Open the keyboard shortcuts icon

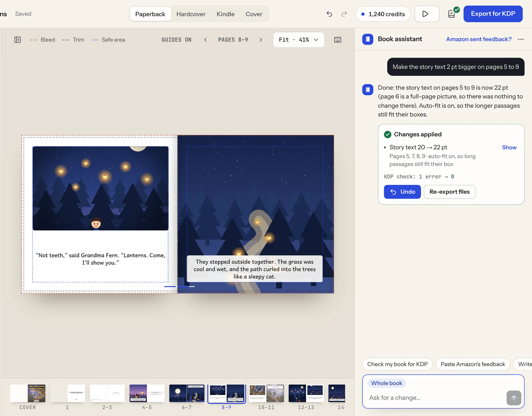[338, 40]
